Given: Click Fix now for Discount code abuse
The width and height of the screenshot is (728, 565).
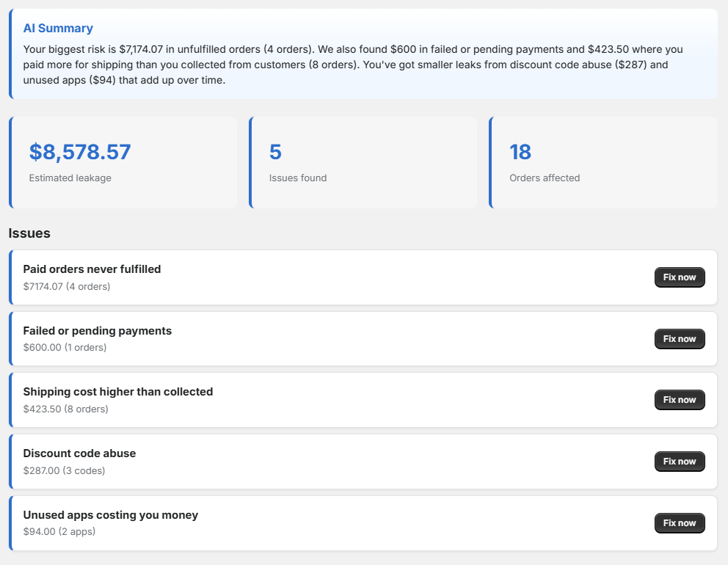Looking at the screenshot, I should point(680,462).
